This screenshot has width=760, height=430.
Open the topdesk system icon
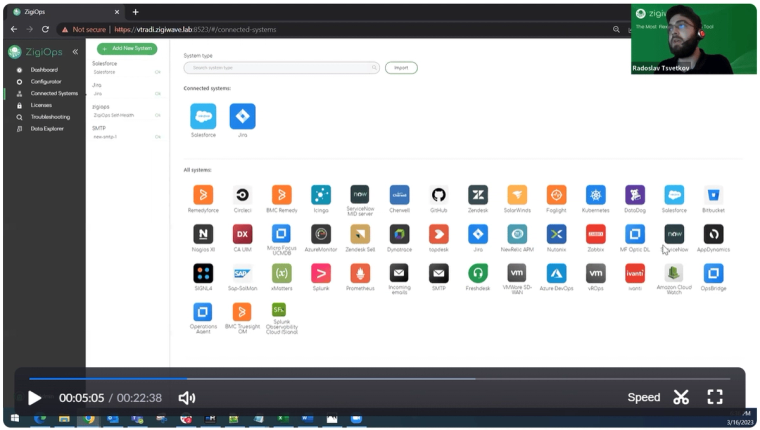click(439, 234)
